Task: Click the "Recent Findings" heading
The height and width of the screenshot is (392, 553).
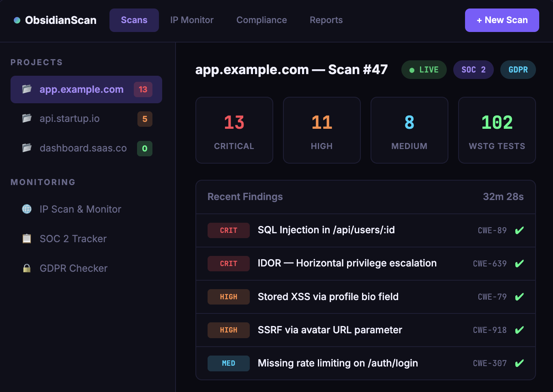Action: point(245,197)
